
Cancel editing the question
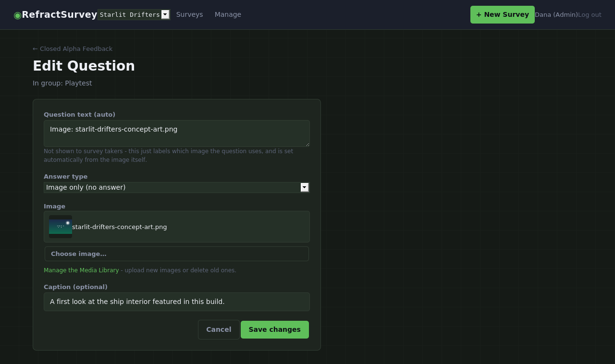[x=219, y=329]
